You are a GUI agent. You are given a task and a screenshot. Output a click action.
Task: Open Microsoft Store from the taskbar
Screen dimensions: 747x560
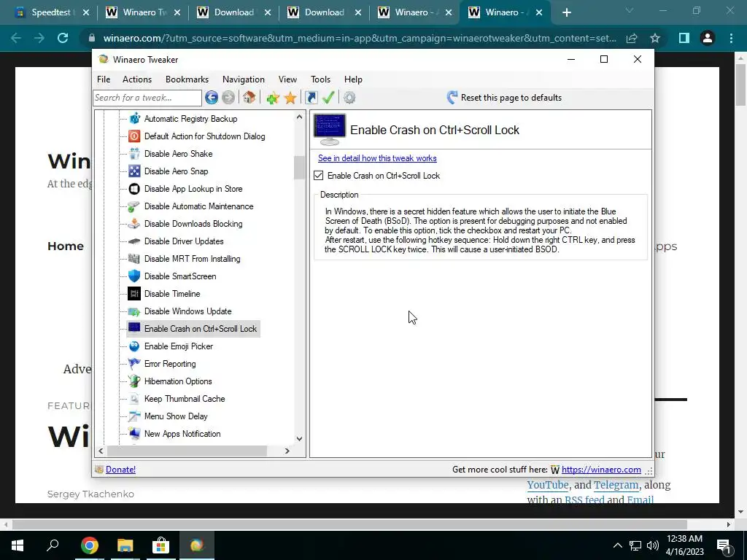160,545
